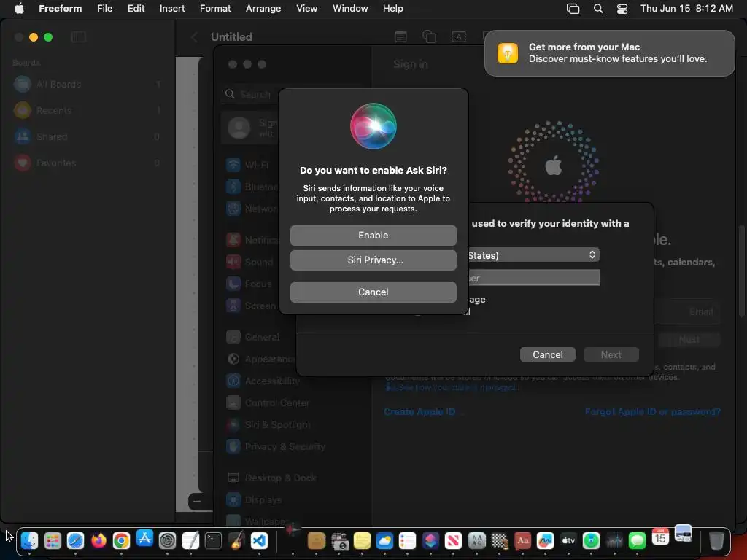Open the Freeform app menu
Screen dimensions: 747x560
[x=60, y=9]
